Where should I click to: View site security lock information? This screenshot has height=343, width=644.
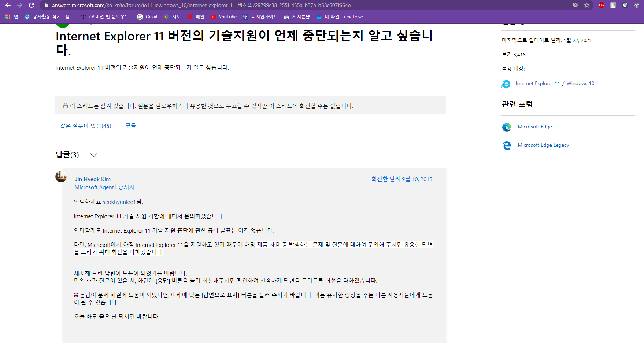point(46,5)
